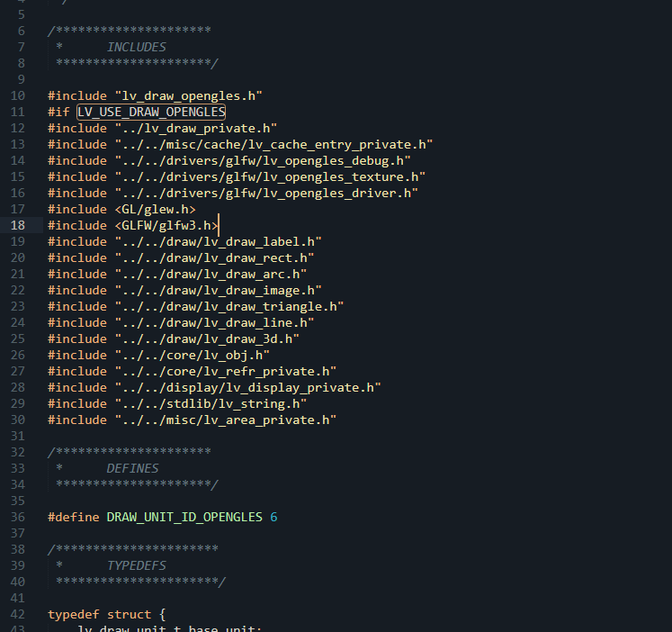Screen dimensions: 672x632
Task: Click the lv_draw_triangle.h include path
Action: pos(229,307)
